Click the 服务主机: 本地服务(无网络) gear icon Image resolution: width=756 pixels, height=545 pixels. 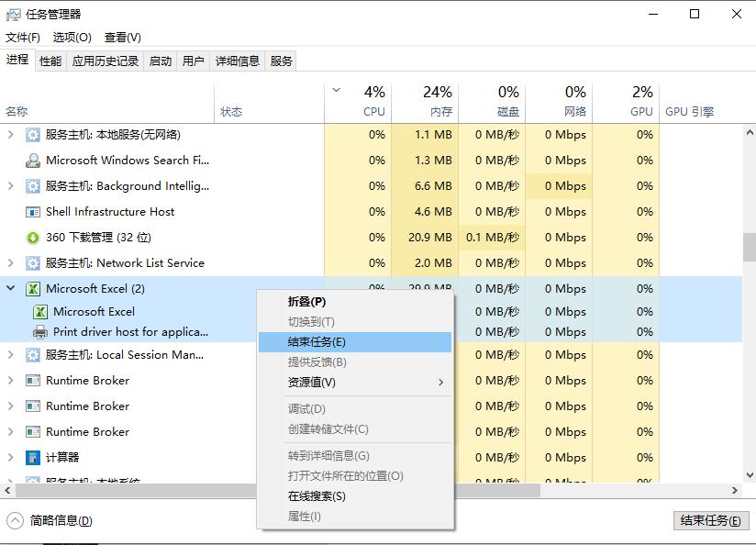(32, 135)
